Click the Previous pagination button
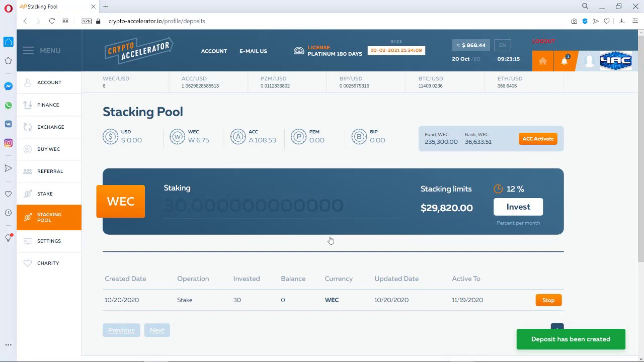Viewport: 644px width, 362px height. 121,330
